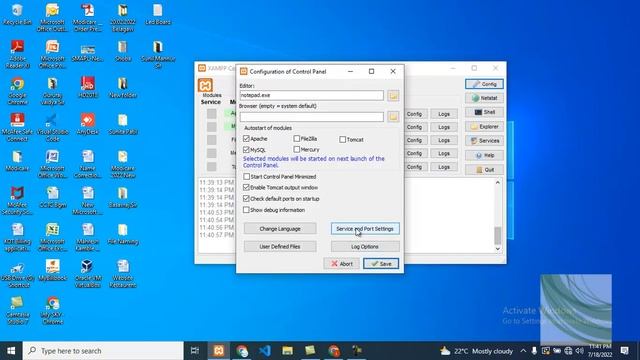Open Visual Studio Code from taskbar
This screenshot has height=360, width=640.
click(264, 351)
